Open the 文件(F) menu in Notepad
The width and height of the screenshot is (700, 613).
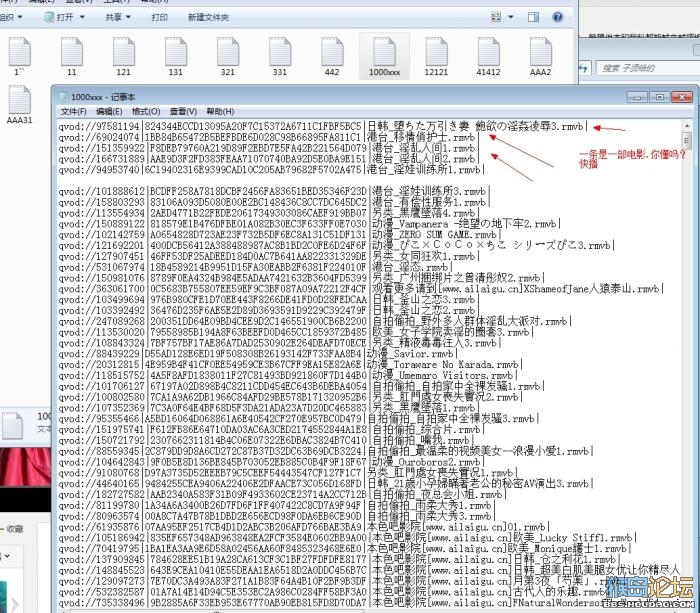click(x=73, y=111)
